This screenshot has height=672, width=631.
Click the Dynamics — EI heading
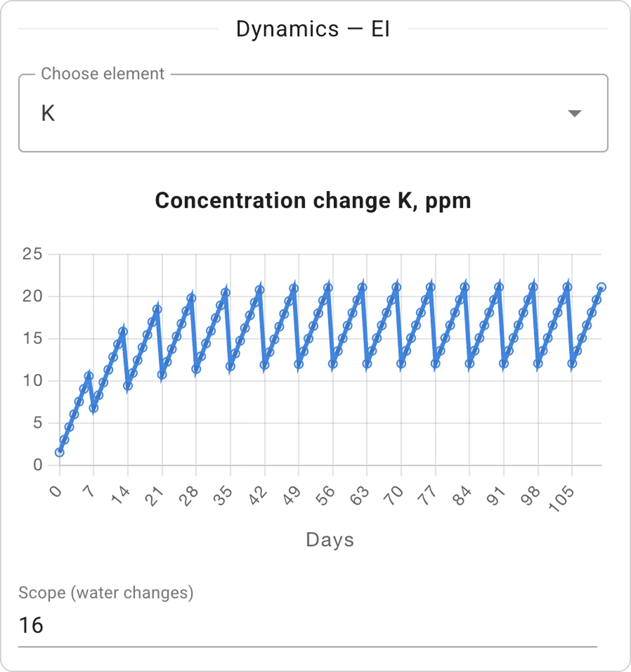[x=313, y=29]
